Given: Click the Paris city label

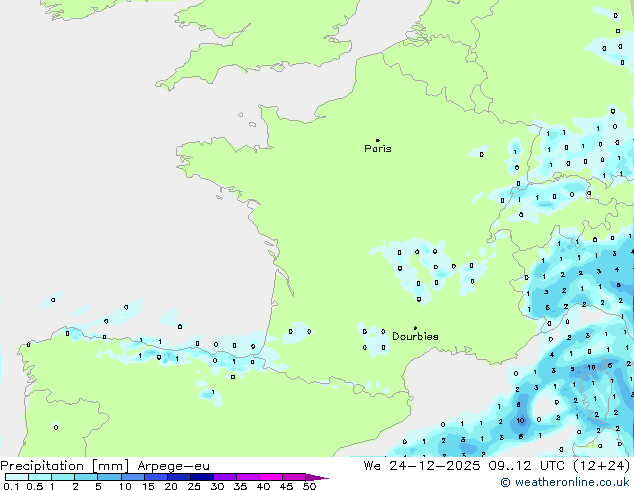Looking at the screenshot, I should [x=378, y=149].
